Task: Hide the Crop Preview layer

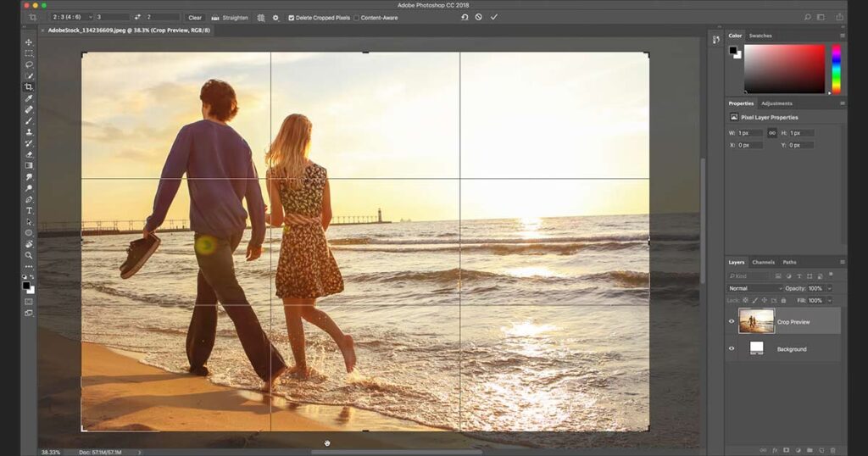Action: tap(732, 321)
